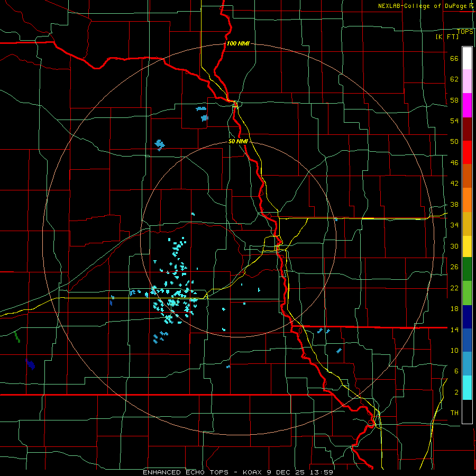Click the "18" legend value
476x476 pixels.
(x=454, y=309)
